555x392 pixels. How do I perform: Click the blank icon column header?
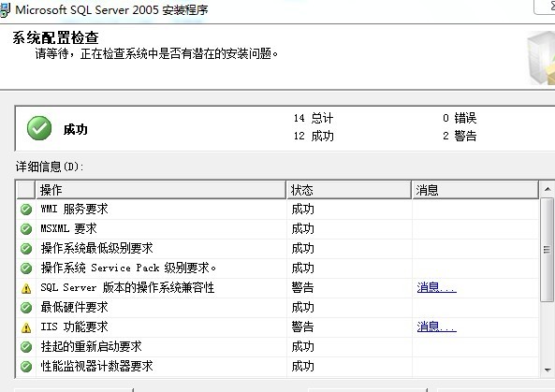(26, 190)
